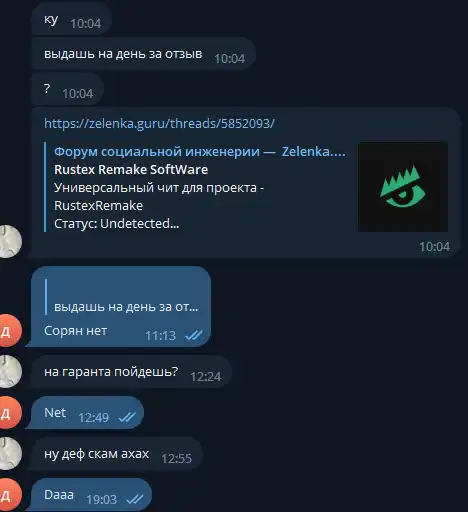
Task: Click the Rustex Remake SoftWare preview heading
Action: coord(131,170)
